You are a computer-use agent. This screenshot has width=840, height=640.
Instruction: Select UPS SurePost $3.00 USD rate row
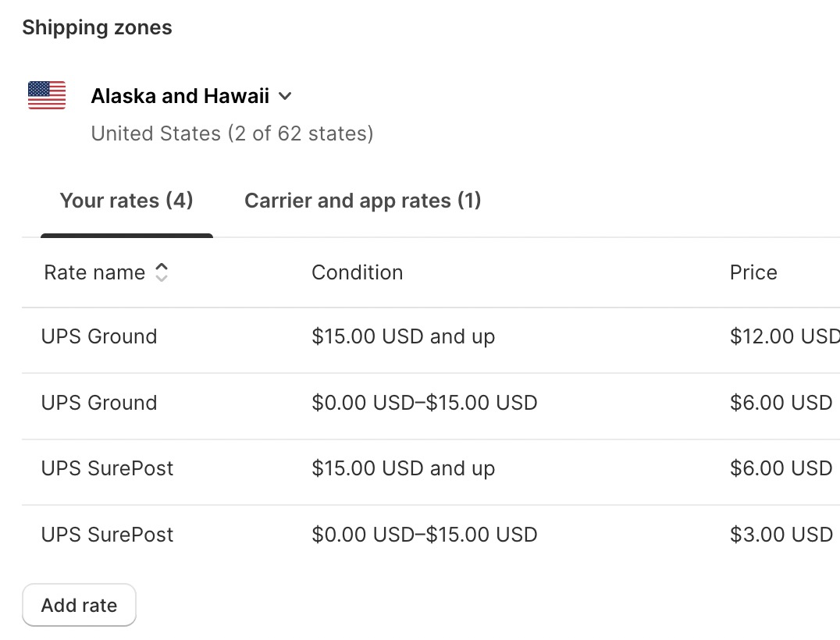(x=431, y=535)
